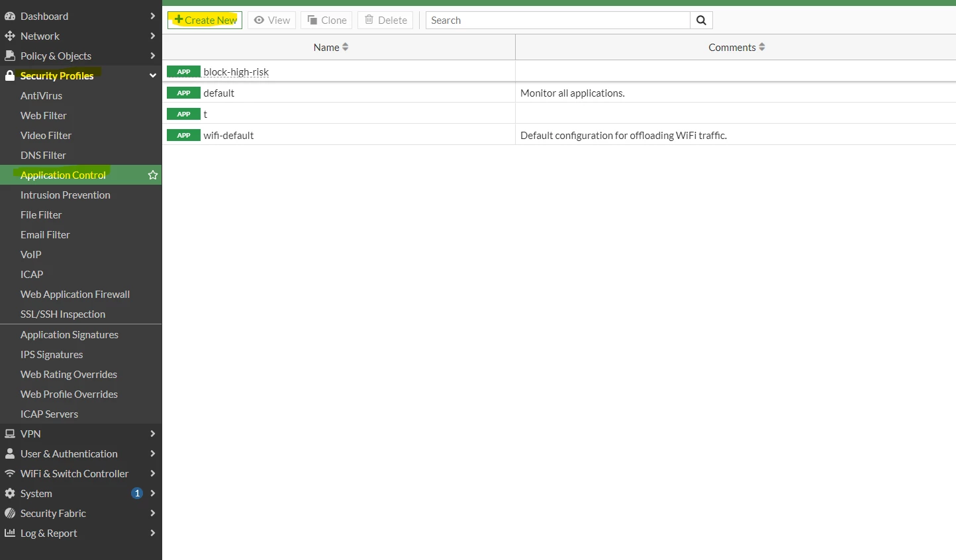Select the wifi-default profile name
Viewport: 956px width, 560px height.
tap(228, 135)
